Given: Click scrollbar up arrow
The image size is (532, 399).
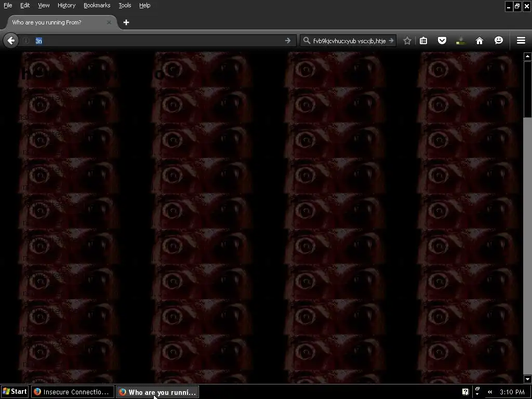Looking at the screenshot, I should click(x=527, y=56).
